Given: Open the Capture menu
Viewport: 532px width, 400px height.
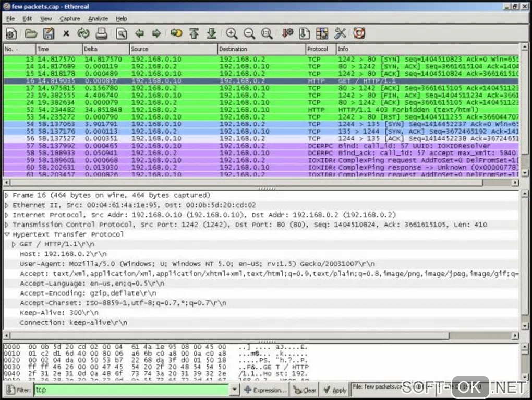Looking at the screenshot, I should (x=70, y=19).
